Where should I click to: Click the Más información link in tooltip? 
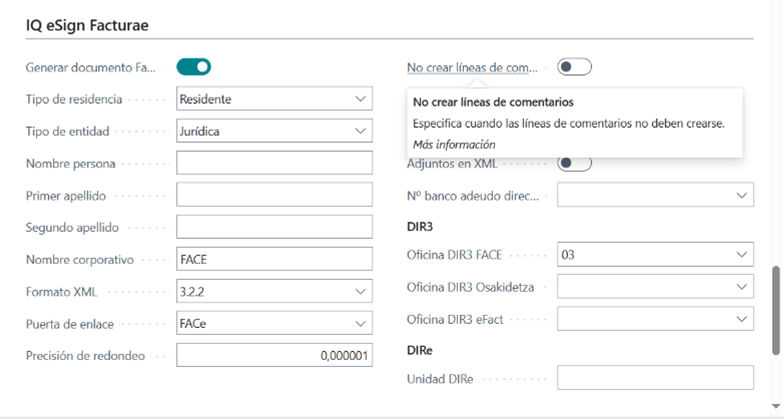click(x=447, y=144)
